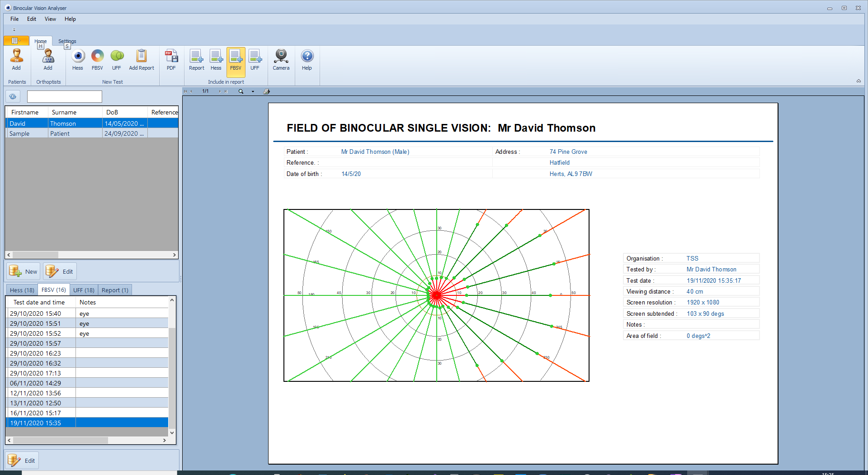Add a new patient from the ribbon
Screen dimensions: 868x475
point(16,59)
